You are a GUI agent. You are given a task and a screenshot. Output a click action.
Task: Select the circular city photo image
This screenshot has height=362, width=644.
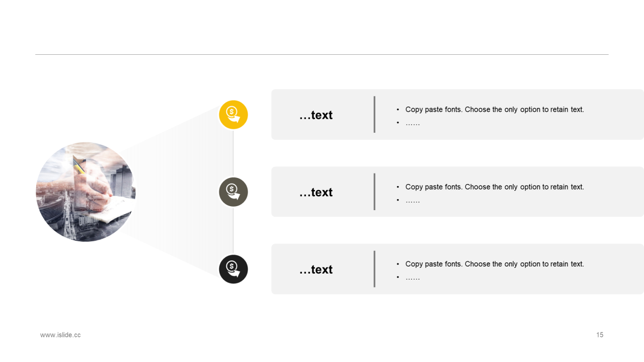tap(86, 192)
